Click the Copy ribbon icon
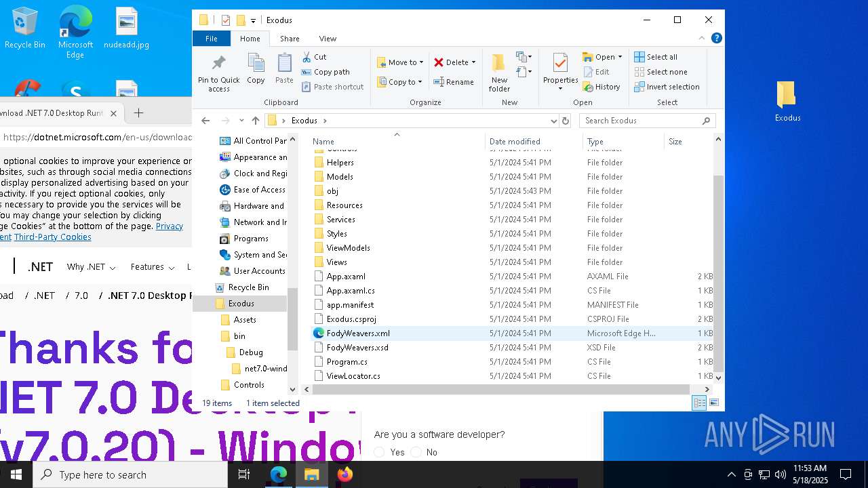The image size is (868, 488). tap(256, 69)
